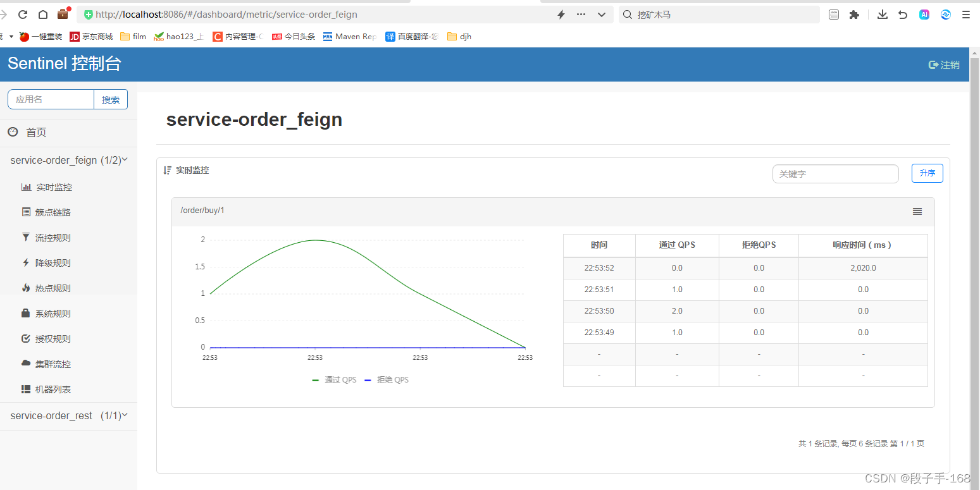Image resolution: width=980 pixels, height=490 pixels.
Task: Click the 22:53:50 time cell
Action: (599, 311)
